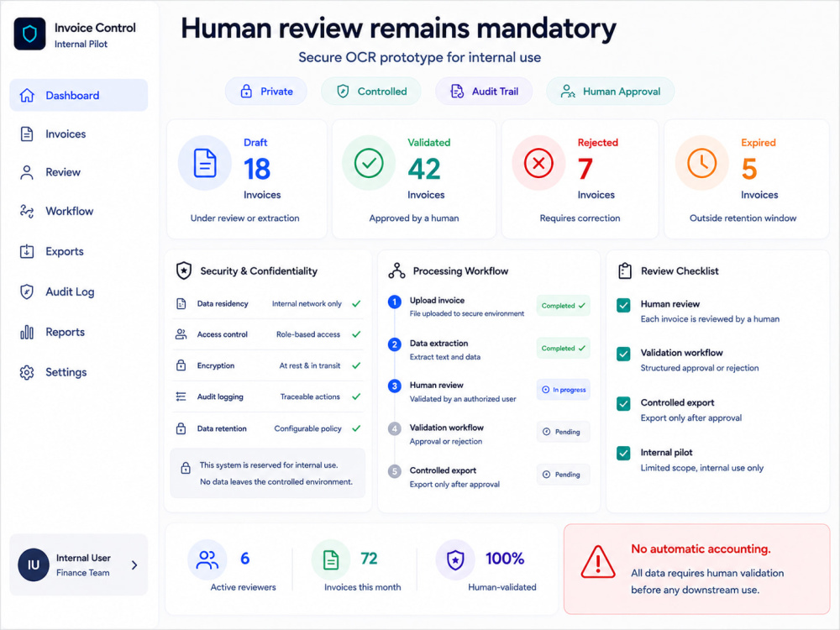Screen dimensions: 840x630
Task: Select step 1 Upload invoice marker
Action: pyautogui.click(x=395, y=302)
